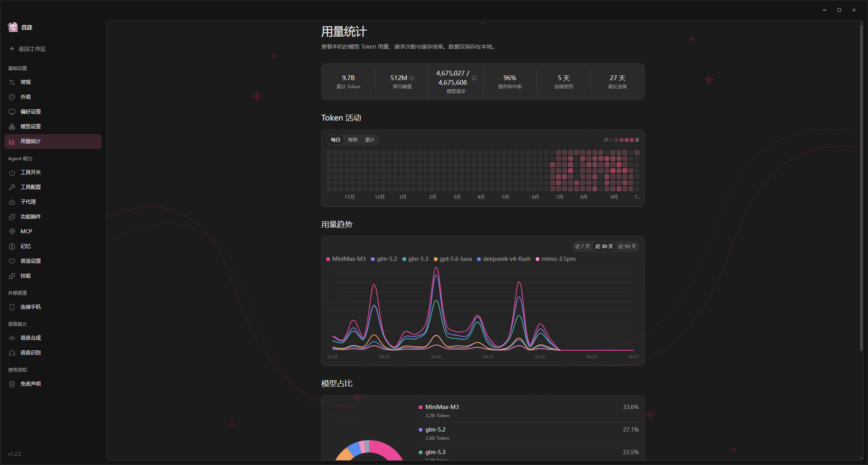Click the palette icon for 外观
The image size is (868, 465).
[x=12, y=97]
